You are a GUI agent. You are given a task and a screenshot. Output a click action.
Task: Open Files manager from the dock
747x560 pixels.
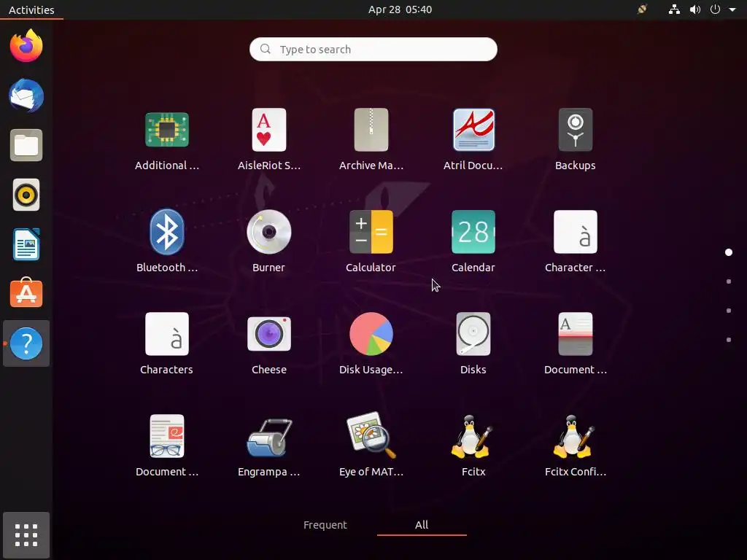click(x=26, y=145)
